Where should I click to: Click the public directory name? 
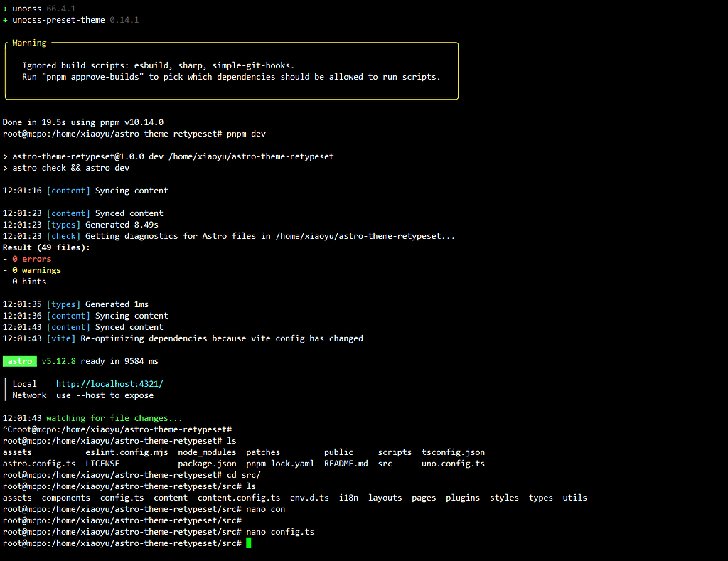tap(338, 452)
